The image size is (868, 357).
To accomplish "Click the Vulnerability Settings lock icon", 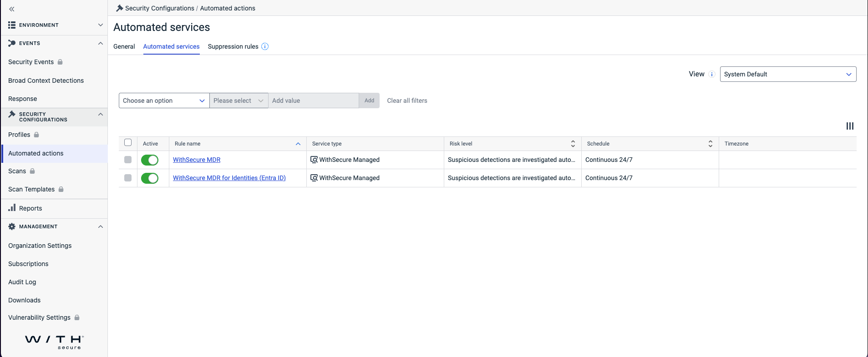I will click(x=77, y=317).
